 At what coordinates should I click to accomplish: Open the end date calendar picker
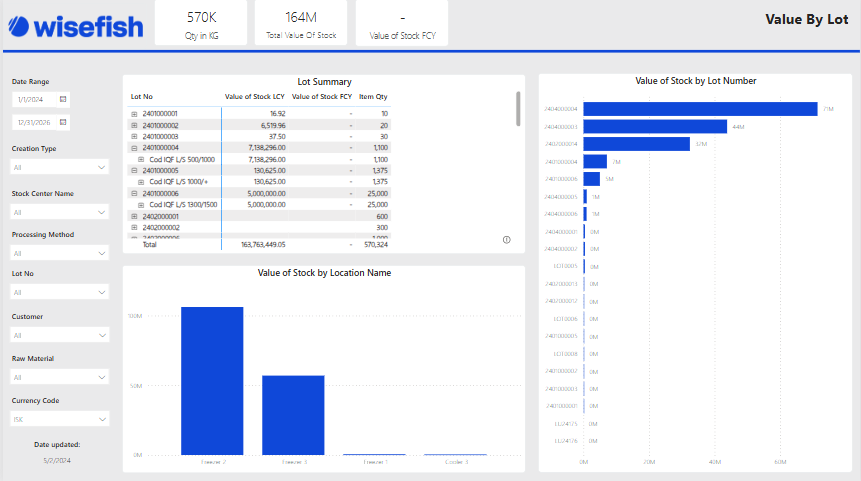tap(63, 122)
